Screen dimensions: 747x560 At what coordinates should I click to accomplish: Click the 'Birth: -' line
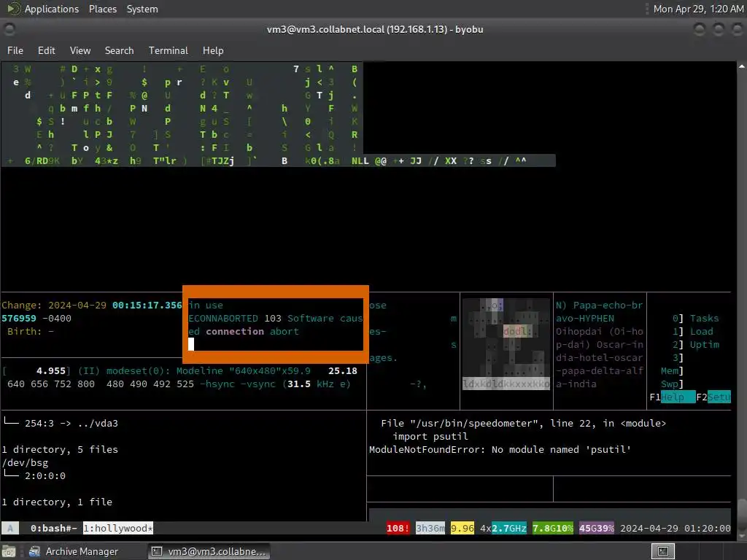coord(30,332)
